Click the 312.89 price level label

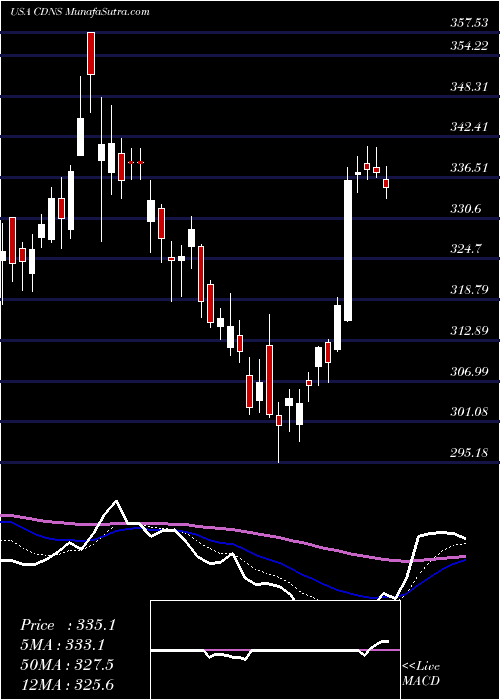click(468, 331)
